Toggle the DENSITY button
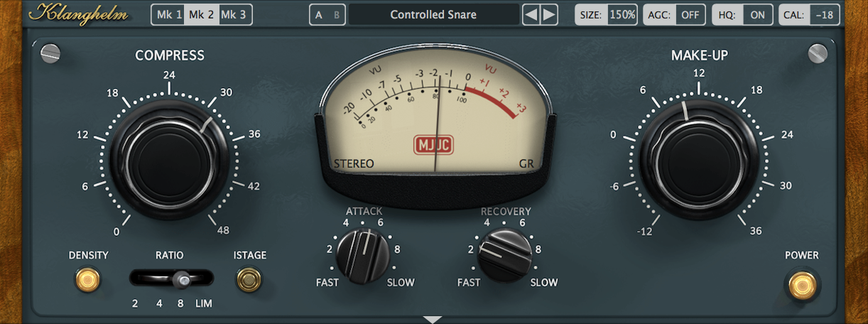The width and height of the screenshot is (868, 324). pyautogui.click(x=88, y=279)
